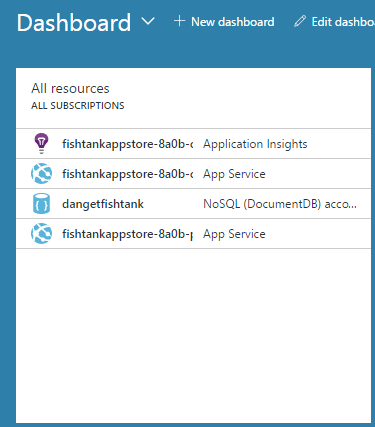Select the New dashboard command
Viewport: 375px width, 427px height.
[224, 22]
